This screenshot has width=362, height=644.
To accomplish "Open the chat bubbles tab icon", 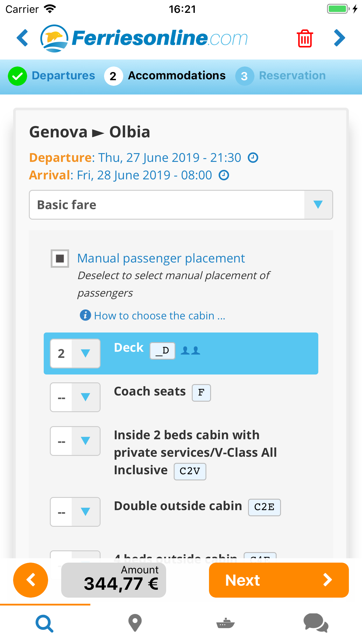I will 316,623.
